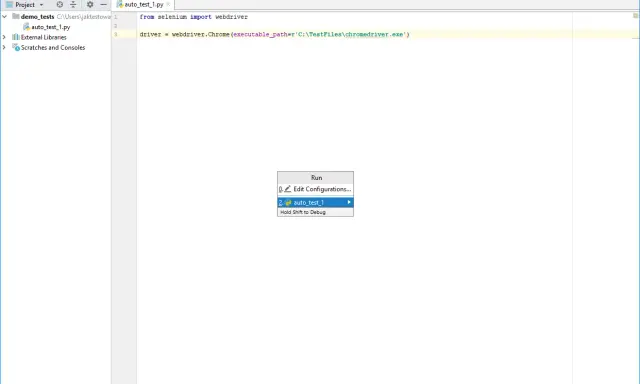The width and height of the screenshot is (640, 384).
Task: Select External Libraries in tree
Action: pos(44,37)
